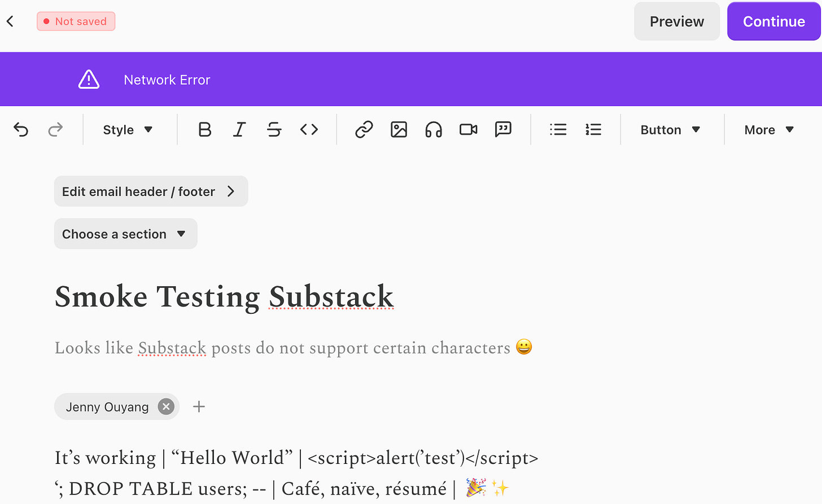Add video with the camera icon
Screen dimensions: 822x504
coord(469,130)
